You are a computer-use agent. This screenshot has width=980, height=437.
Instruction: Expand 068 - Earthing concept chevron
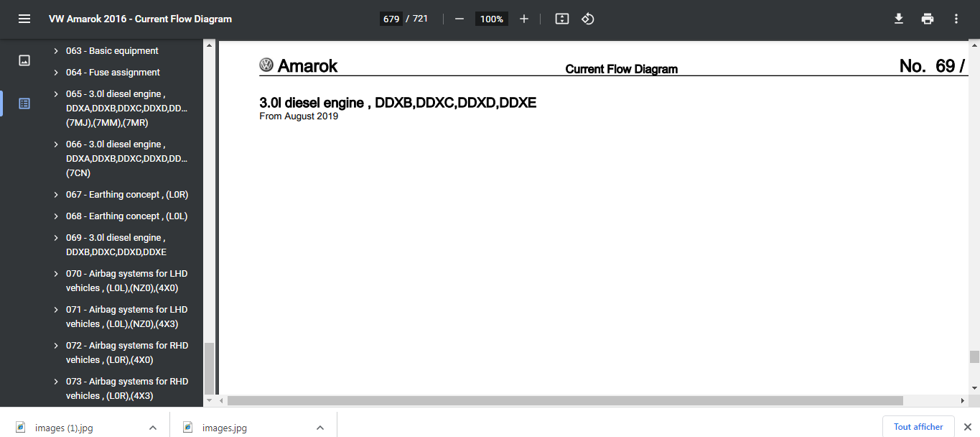point(56,216)
